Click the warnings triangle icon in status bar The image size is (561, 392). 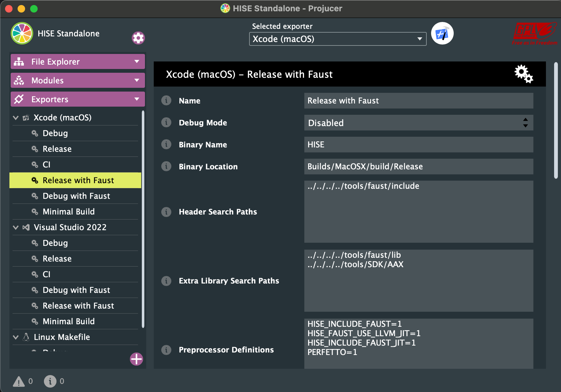19,381
